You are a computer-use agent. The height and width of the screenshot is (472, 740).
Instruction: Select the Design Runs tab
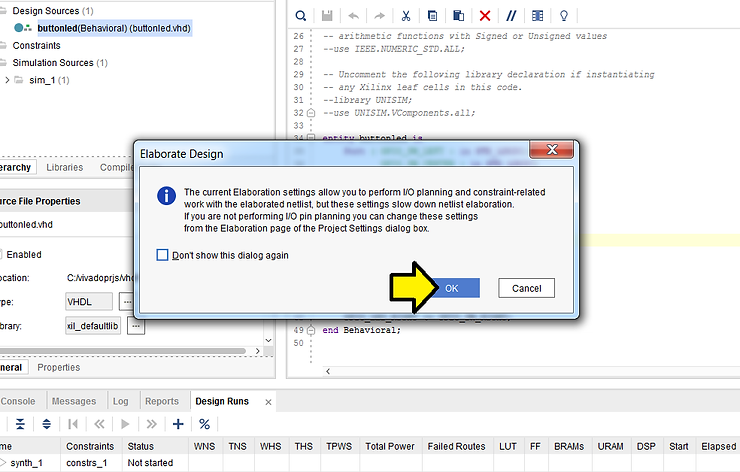pyautogui.click(x=222, y=401)
